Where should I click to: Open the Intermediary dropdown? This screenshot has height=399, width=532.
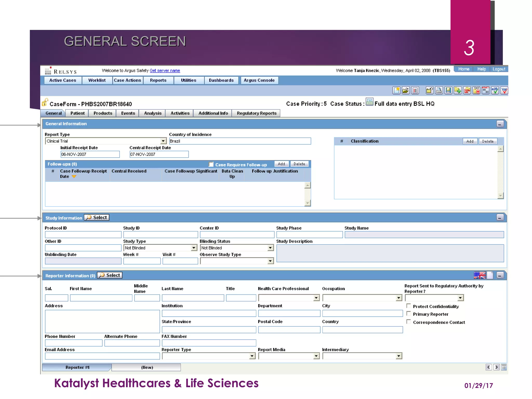[399, 356]
